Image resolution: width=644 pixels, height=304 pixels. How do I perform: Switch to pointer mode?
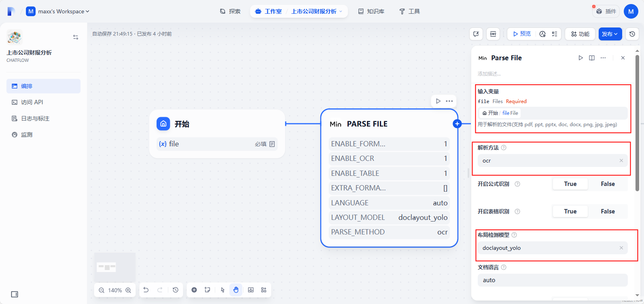223,290
